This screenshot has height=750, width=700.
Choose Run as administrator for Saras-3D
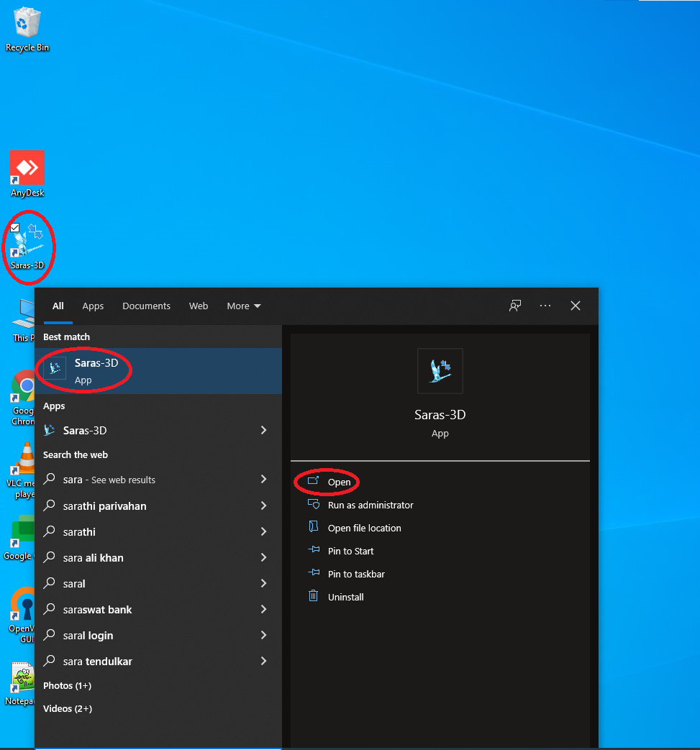[x=360, y=505]
